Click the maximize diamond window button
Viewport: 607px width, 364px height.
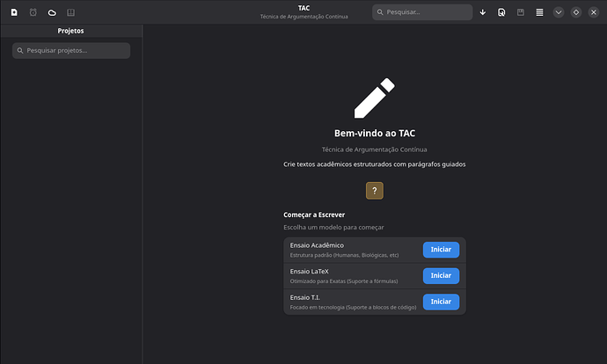tap(576, 12)
